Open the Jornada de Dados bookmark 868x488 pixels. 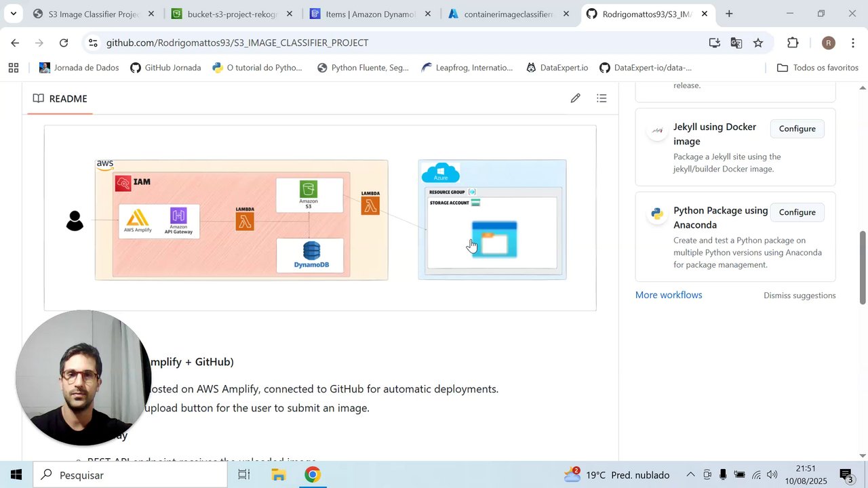tap(79, 68)
